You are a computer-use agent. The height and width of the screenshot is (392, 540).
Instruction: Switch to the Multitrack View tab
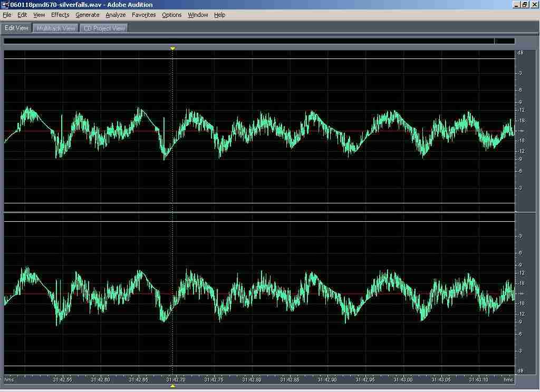pos(56,28)
